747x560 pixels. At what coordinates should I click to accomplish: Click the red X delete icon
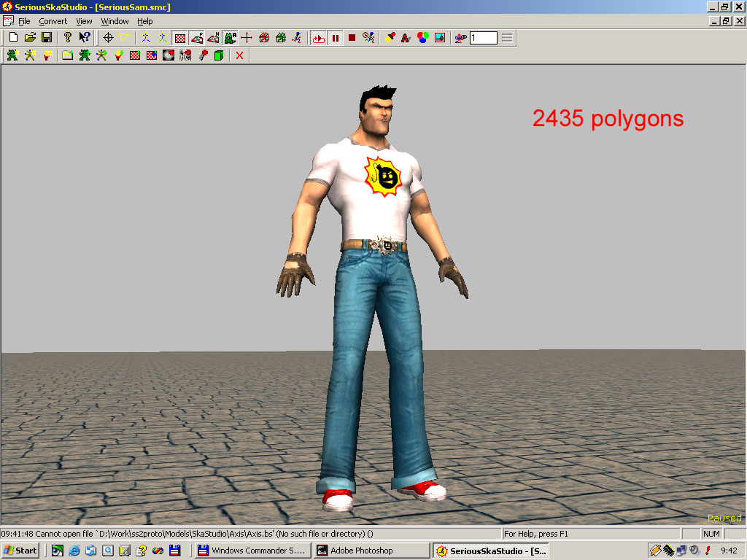[x=239, y=55]
